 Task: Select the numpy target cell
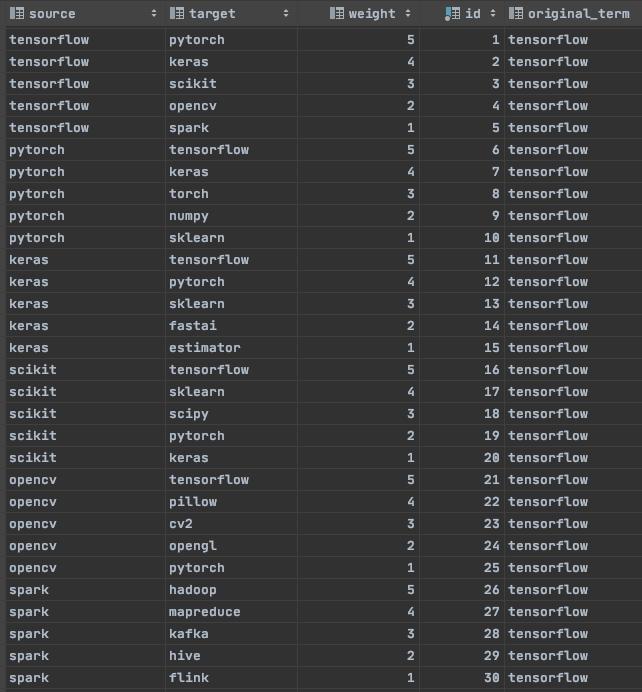(x=188, y=216)
